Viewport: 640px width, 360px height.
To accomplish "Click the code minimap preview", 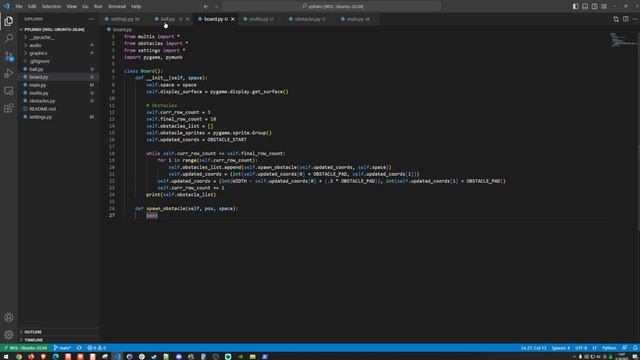I will click(x=622, y=40).
